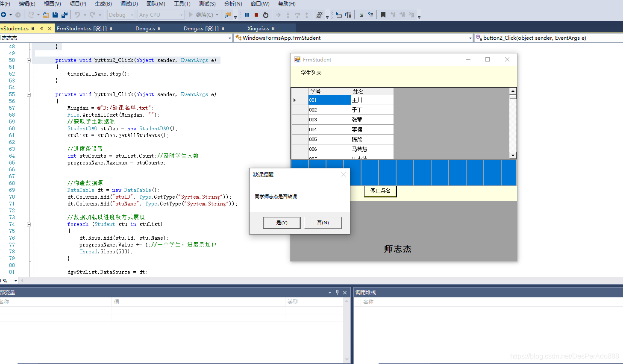The image size is (623, 364).
Task: Open the 生成(B) menu
Action: pos(103,4)
